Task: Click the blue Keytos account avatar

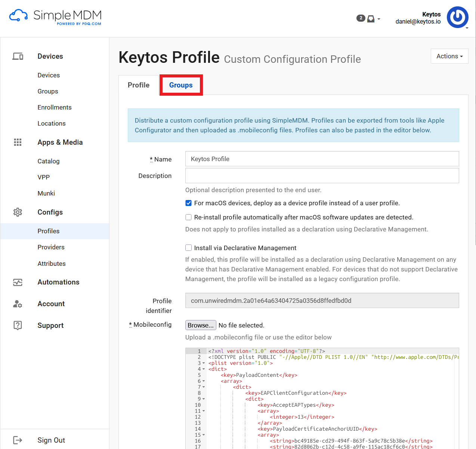Action: click(458, 17)
